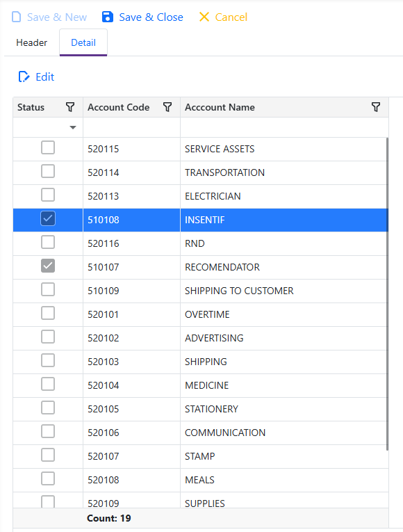The image size is (403, 532).
Task: Select account code cell 520113
Action: (x=131, y=196)
